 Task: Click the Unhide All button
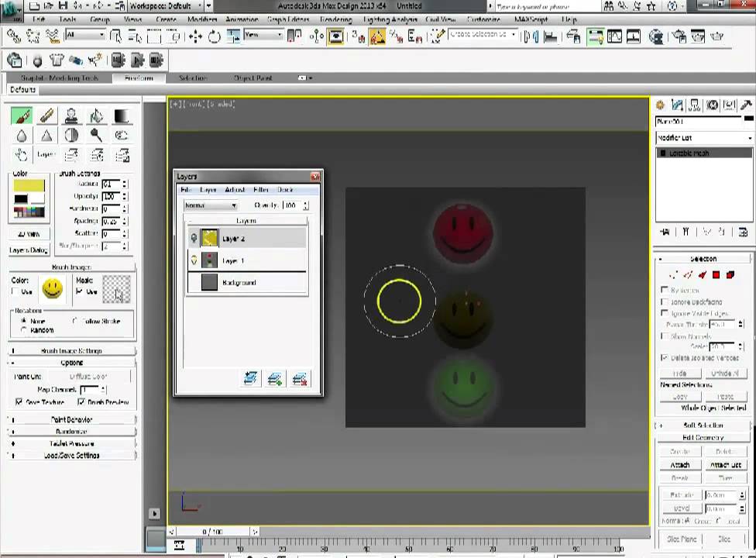point(725,374)
